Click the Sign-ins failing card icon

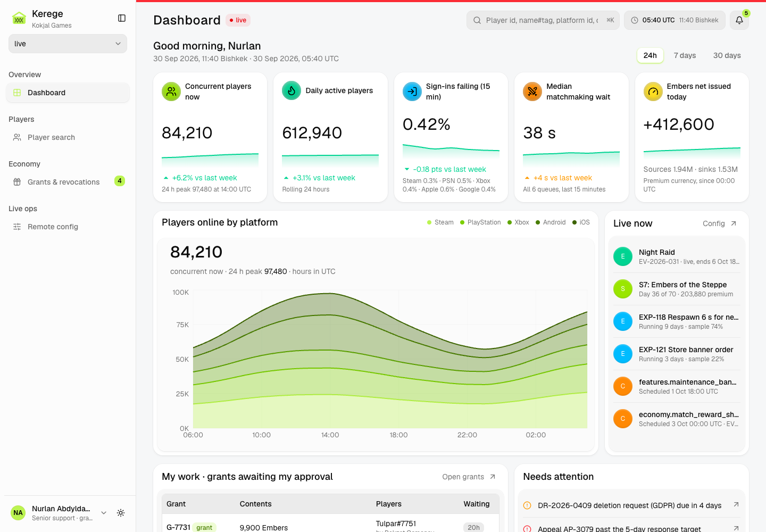pyautogui.click(x=412, y=92)
